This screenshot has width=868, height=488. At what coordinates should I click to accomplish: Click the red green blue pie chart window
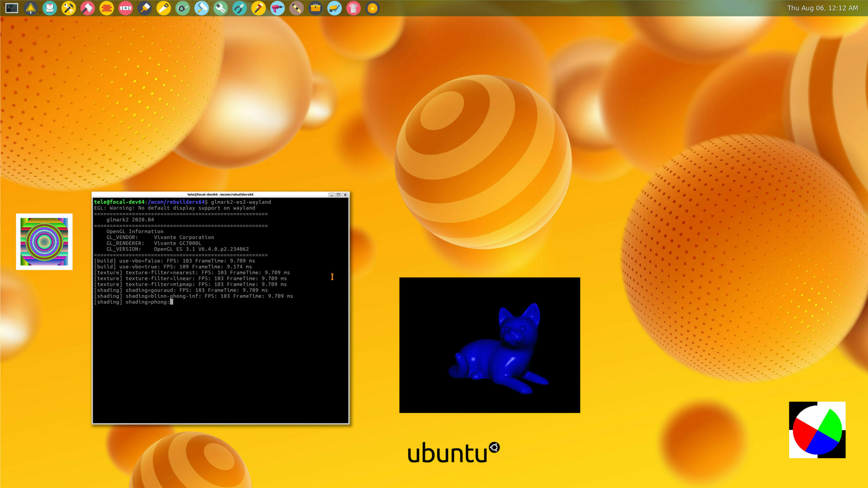[817, 430]
